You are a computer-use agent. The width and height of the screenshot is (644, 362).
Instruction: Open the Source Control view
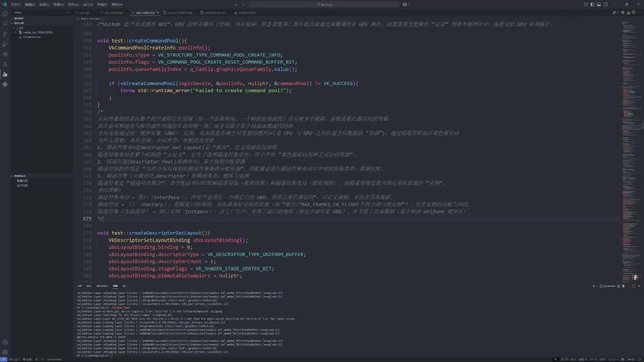point(5,34)
